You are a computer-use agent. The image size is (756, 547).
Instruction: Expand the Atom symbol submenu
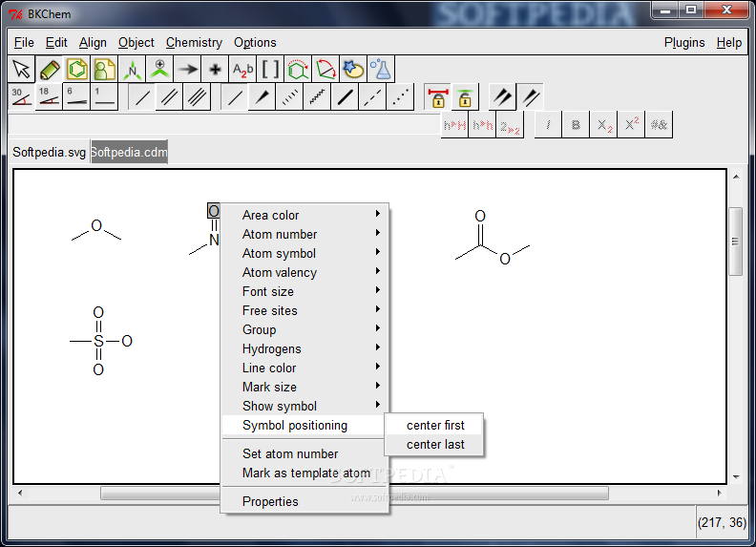[x=304, y=253]
